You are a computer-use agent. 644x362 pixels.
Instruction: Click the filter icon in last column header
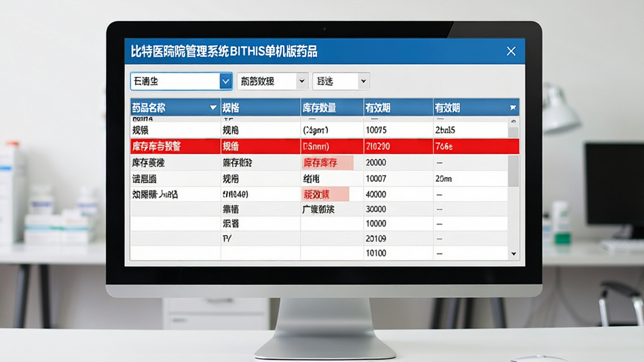pos(513,107)
